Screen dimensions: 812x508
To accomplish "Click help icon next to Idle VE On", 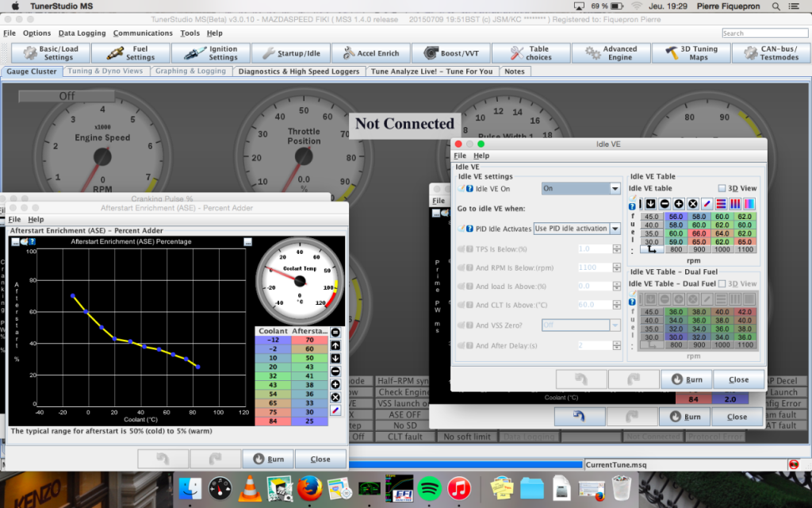I will [x=469, y=189].
